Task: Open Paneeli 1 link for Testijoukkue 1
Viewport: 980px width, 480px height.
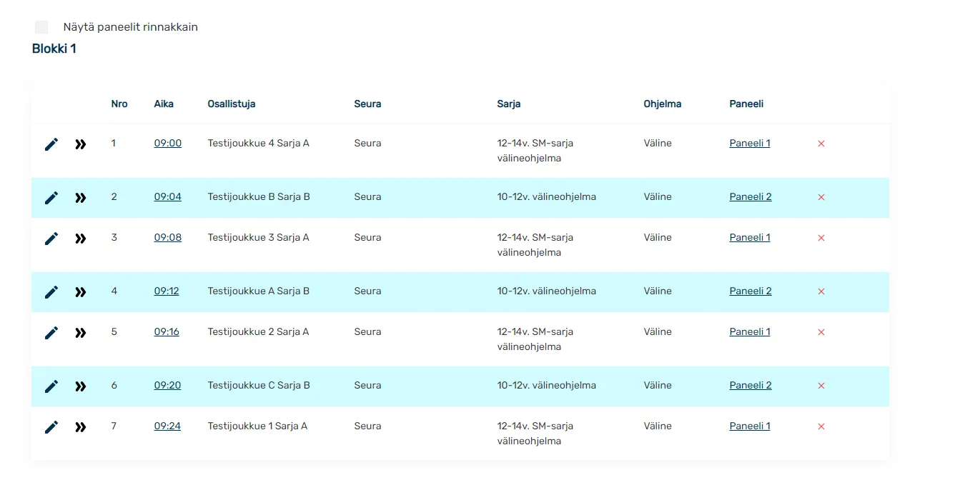Action: (750, 426)
